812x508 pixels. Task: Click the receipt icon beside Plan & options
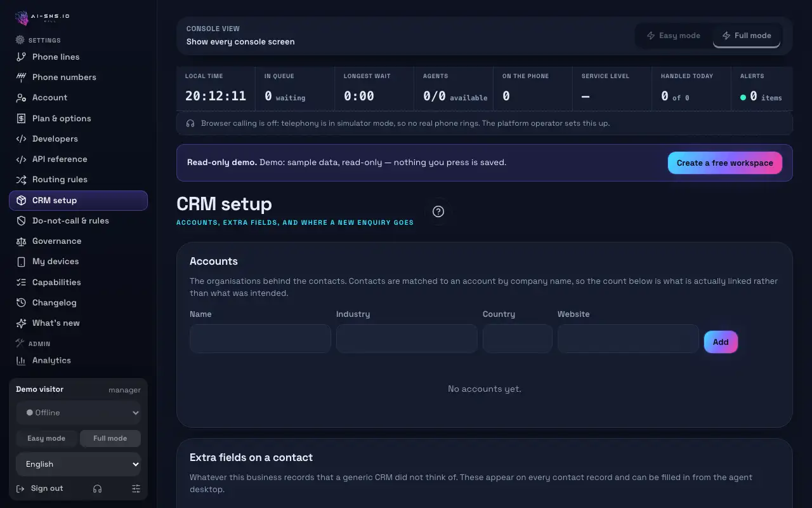point(21,119)
